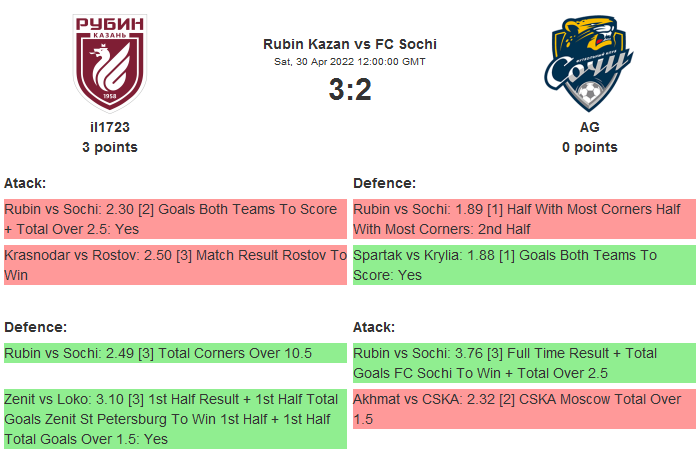Select the Spartak vs Krylia bet row

524,265
